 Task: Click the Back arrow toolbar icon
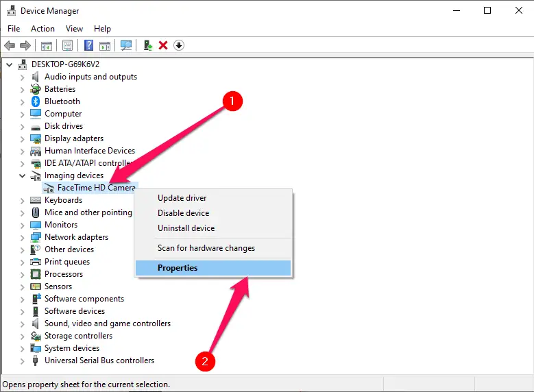click(10, 45)
